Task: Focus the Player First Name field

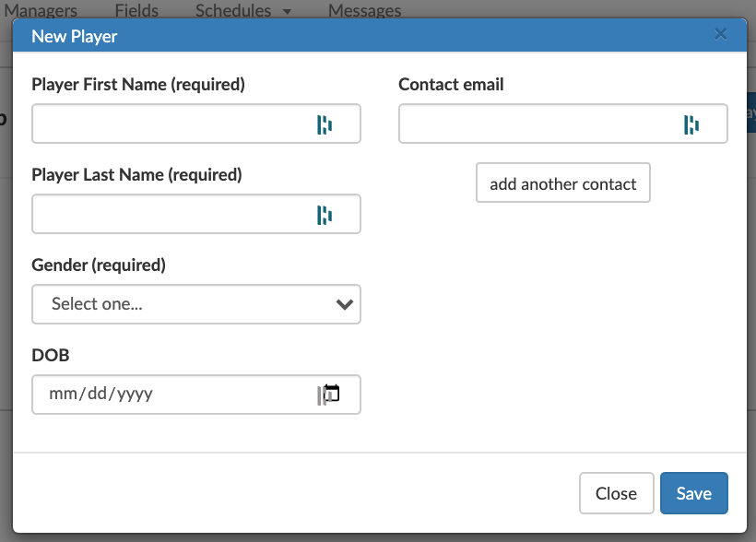Action: click(x=196, y=124)
